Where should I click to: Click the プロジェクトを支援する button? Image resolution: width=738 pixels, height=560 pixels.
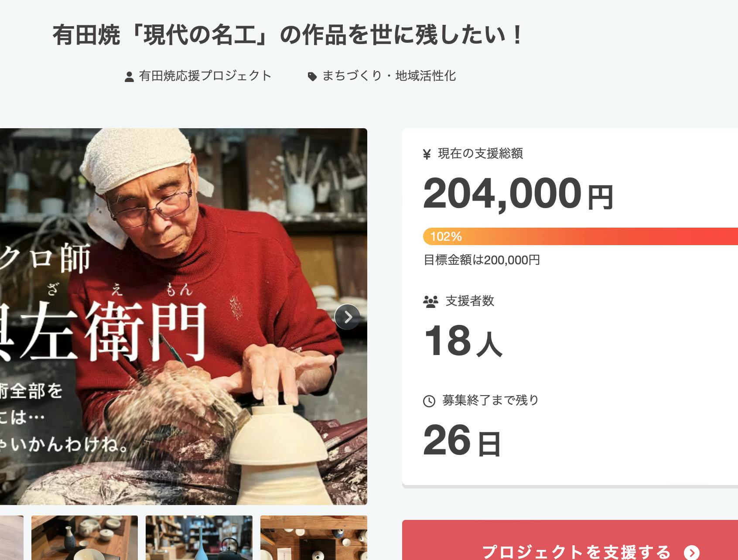pos(570,540)
